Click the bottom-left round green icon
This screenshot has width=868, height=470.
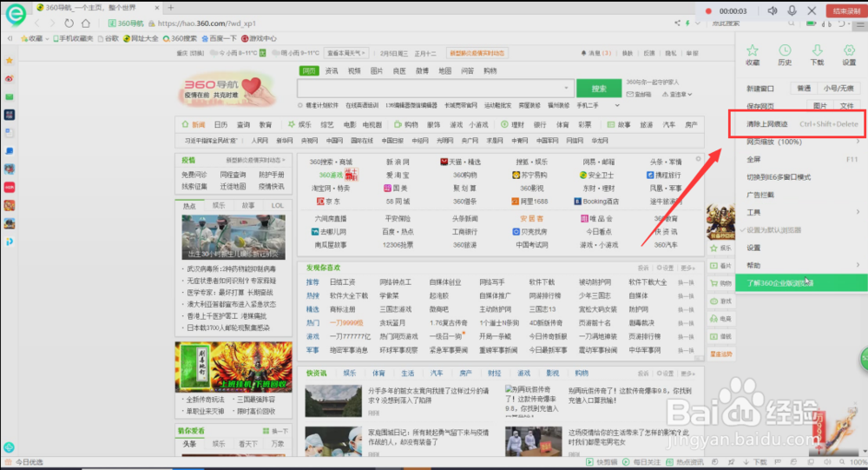pos(9,447)
